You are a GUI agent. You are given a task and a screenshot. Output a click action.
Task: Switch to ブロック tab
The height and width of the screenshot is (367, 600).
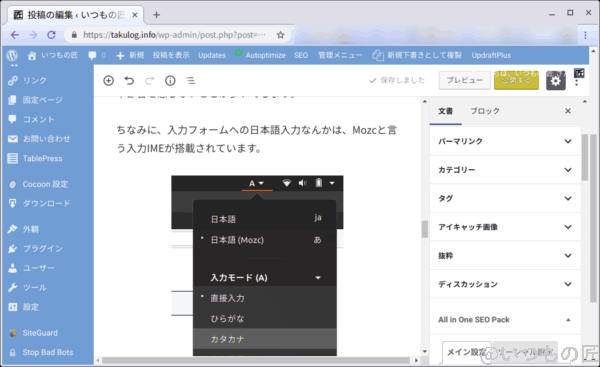[x=485, y=111]
